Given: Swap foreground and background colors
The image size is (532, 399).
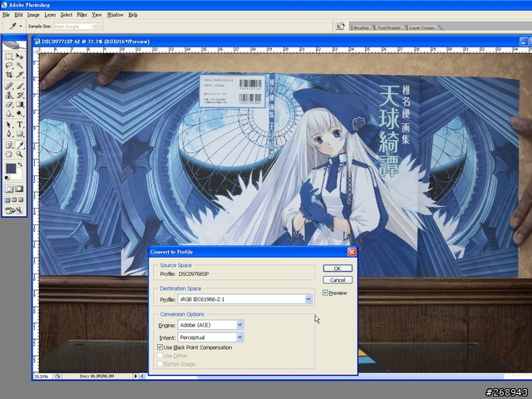Looking at the screenshot, I should [x=20, y=165].
